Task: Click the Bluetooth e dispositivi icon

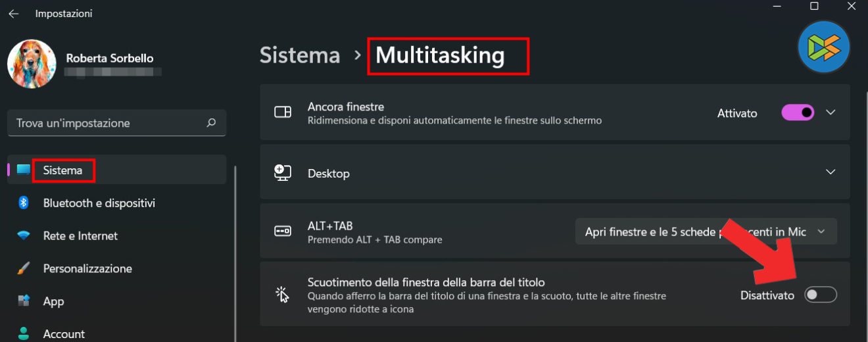Action: tap(24, 203)
